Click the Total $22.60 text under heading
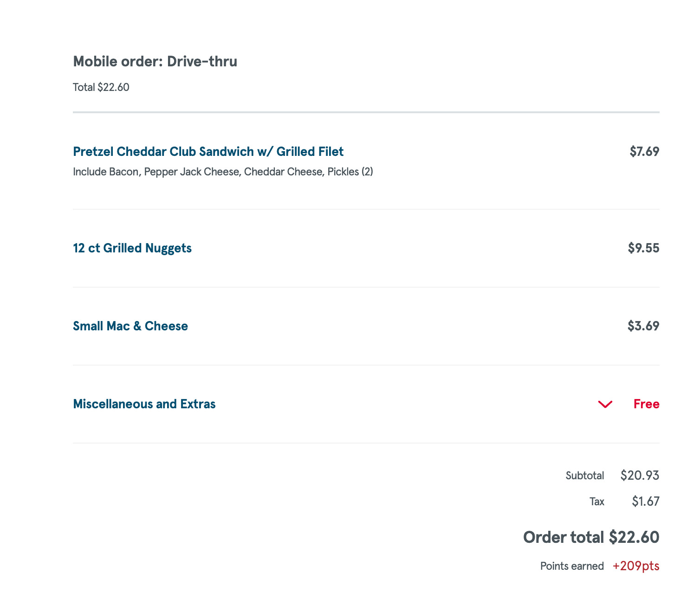 click(101, 87)
